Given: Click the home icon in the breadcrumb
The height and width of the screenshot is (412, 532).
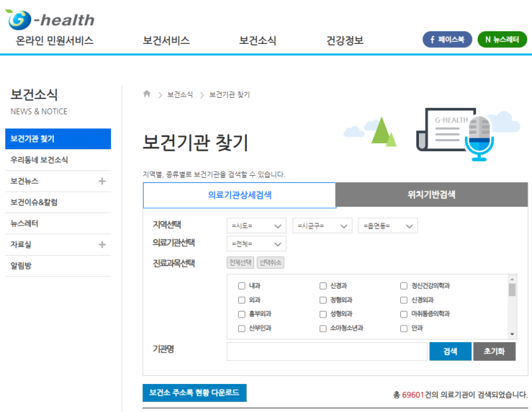Looking at the screenshot, I should point(146,93).
